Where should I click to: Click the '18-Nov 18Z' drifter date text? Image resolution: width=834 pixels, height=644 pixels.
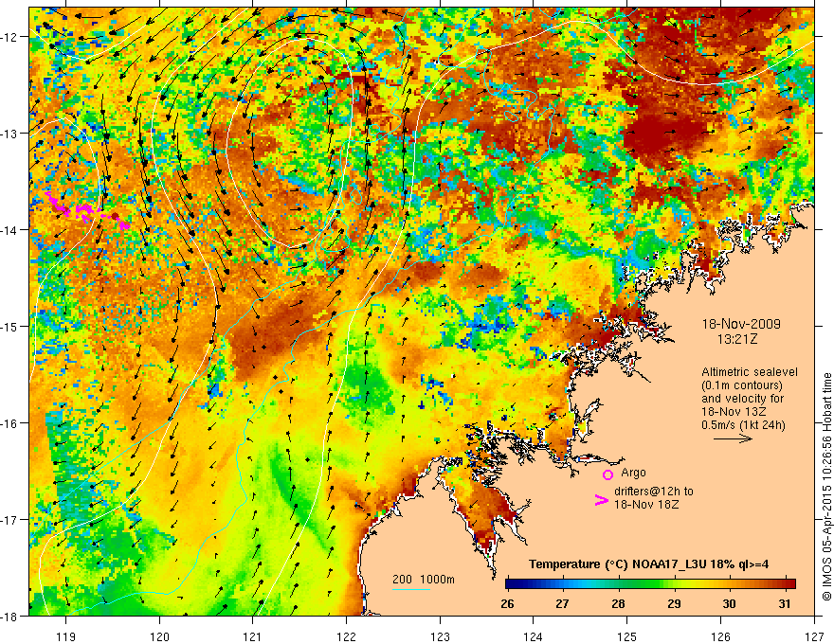click(x=646, y=505)
